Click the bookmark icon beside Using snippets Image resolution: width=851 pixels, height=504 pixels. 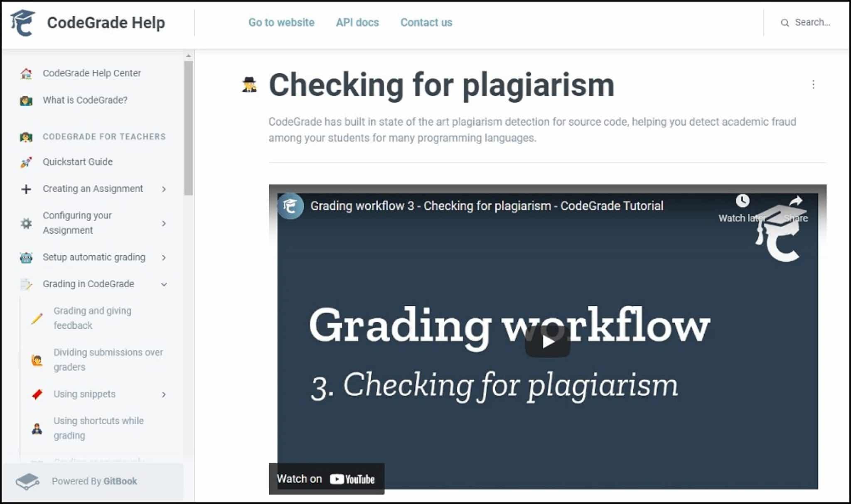(x=38, y=394)
